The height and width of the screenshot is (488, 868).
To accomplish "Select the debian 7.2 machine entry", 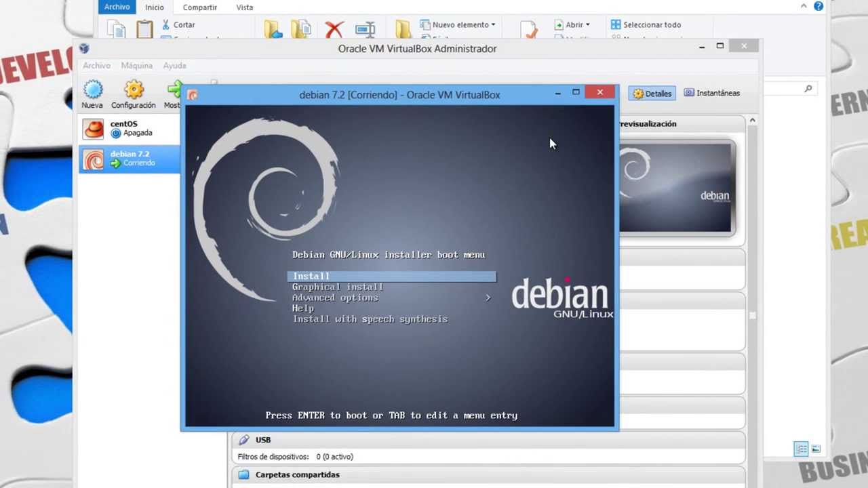I will coord(130,159).
